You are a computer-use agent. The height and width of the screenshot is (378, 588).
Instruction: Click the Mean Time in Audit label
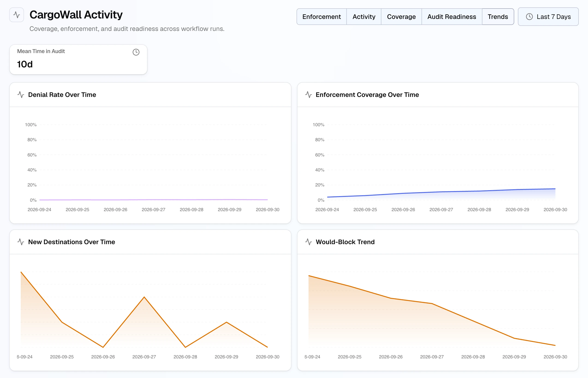(41, 51)
